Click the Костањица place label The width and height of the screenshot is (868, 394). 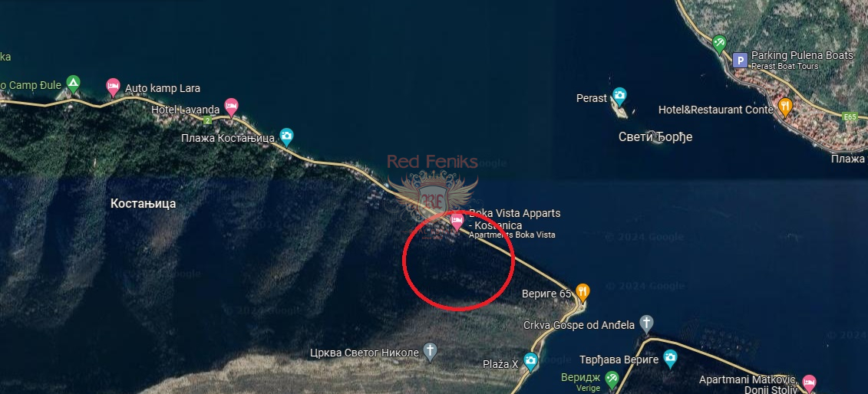coord(144,203)
